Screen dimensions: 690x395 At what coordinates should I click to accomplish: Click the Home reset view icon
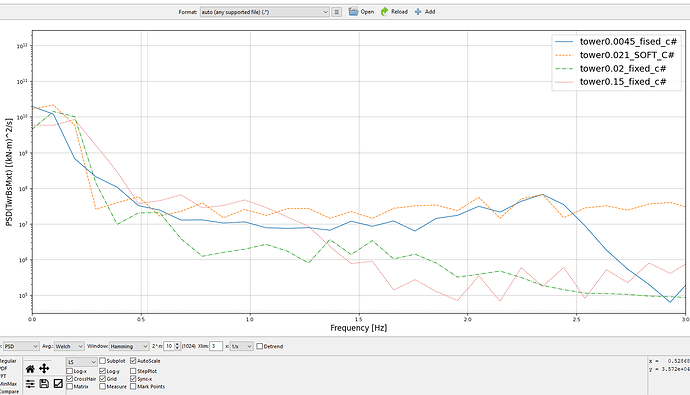(30, 369)
